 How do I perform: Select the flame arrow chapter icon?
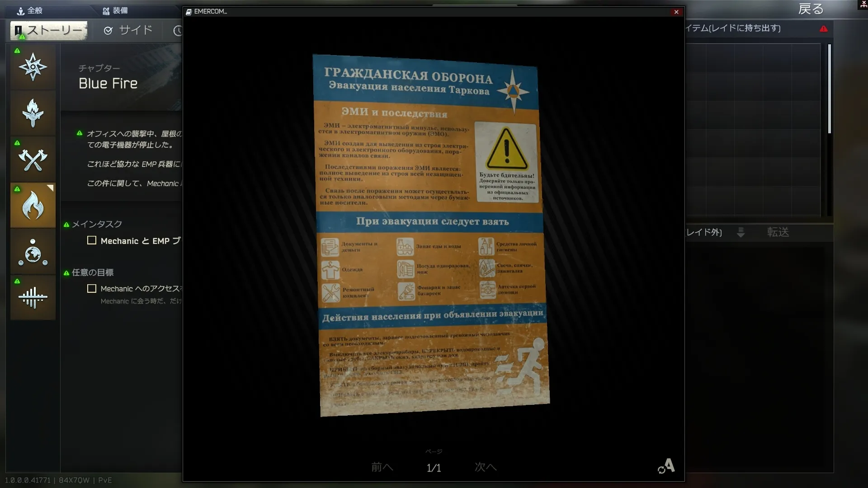tap(33, 113)
